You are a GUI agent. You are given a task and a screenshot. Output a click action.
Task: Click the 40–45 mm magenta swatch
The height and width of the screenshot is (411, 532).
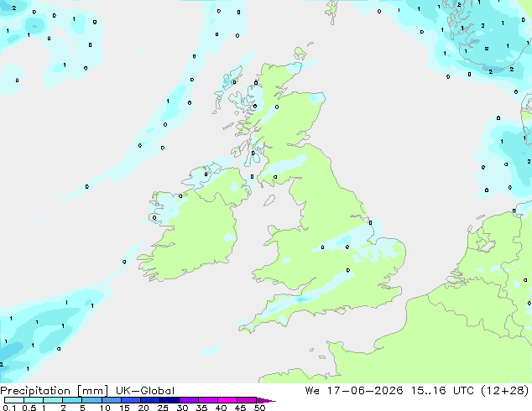coord(227,400)
